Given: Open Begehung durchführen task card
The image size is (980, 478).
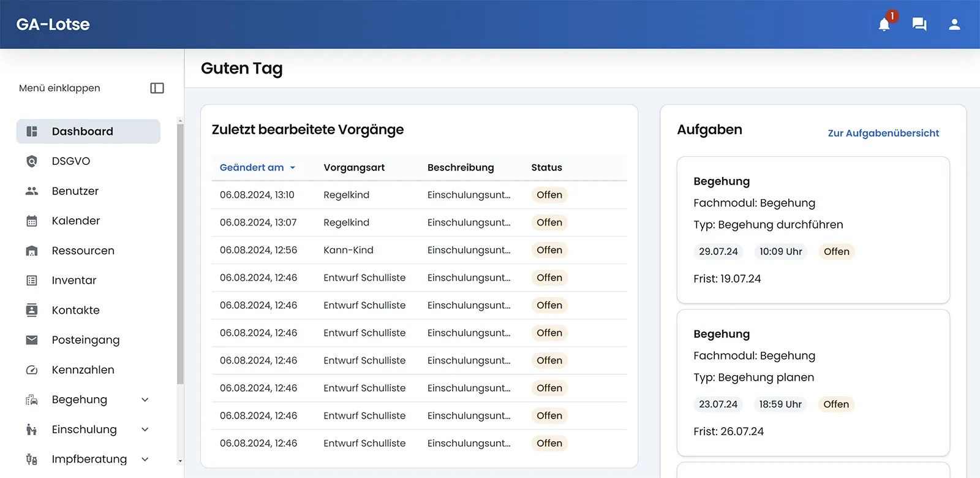Looking at the screenshot, I should point(813,230).
